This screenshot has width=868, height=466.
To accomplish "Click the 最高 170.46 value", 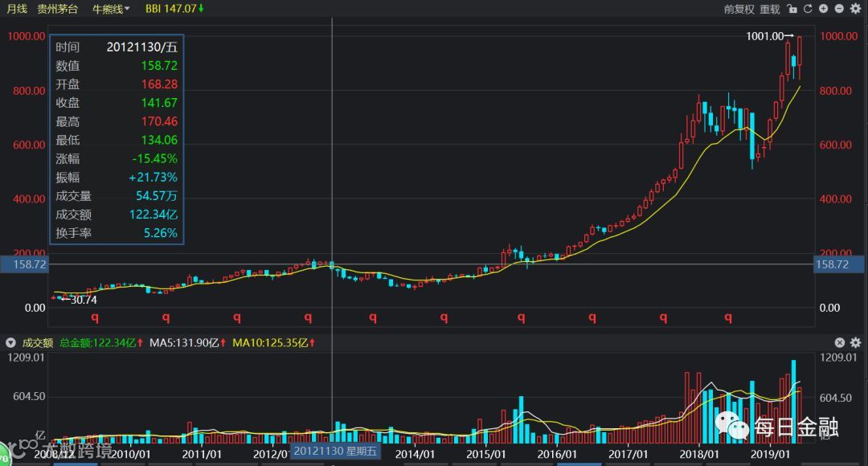I will click(159, 121).
